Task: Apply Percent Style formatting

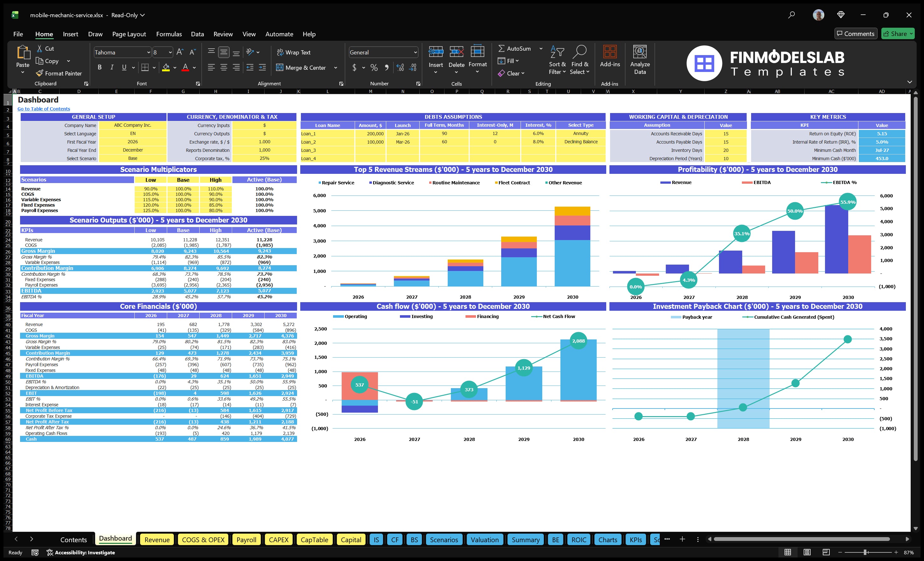Action: (373, 68)
